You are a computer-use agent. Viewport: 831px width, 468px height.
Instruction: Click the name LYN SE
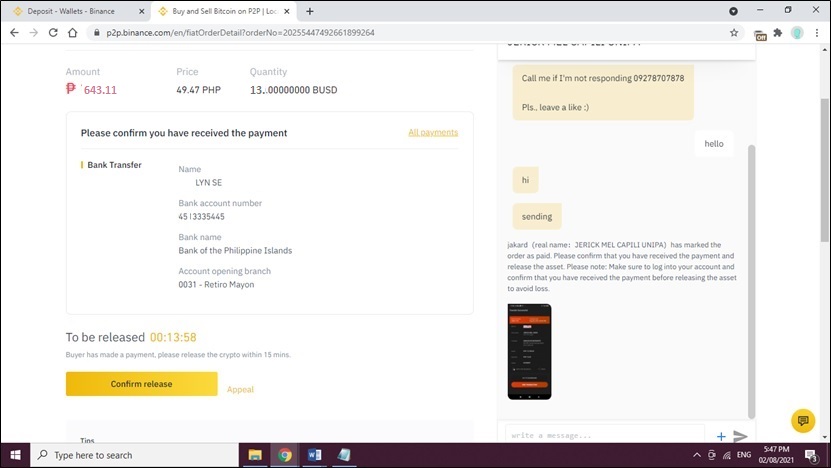[208, 182]
